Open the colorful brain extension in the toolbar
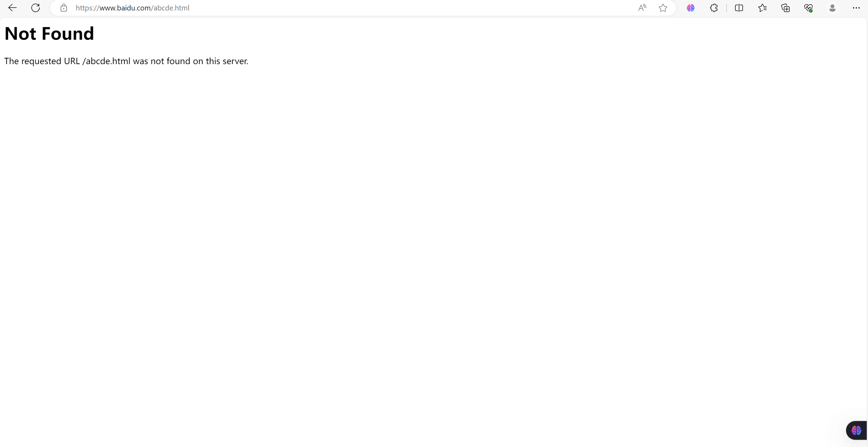The width and height of the screenshot is (868, 447). (690, 8)
